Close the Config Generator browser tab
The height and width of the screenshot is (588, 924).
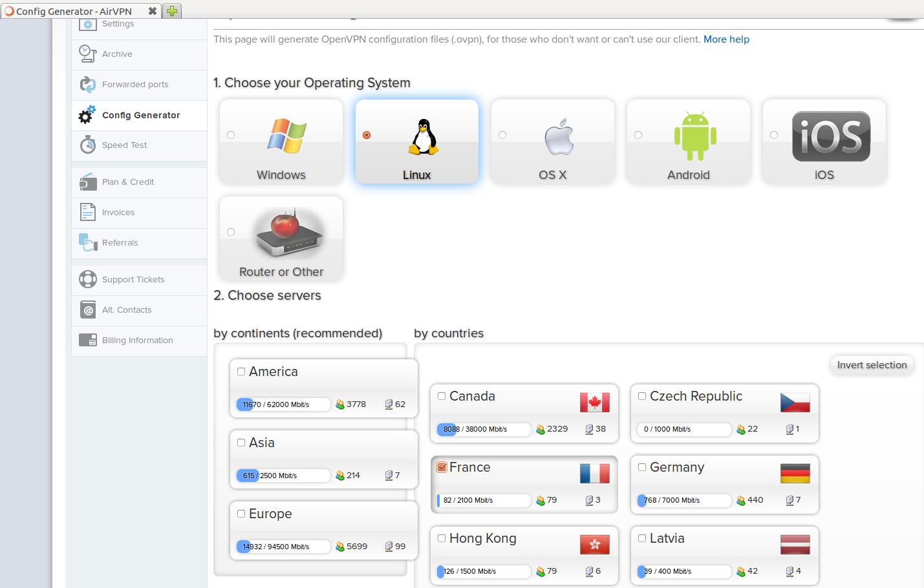pos(153,11)
